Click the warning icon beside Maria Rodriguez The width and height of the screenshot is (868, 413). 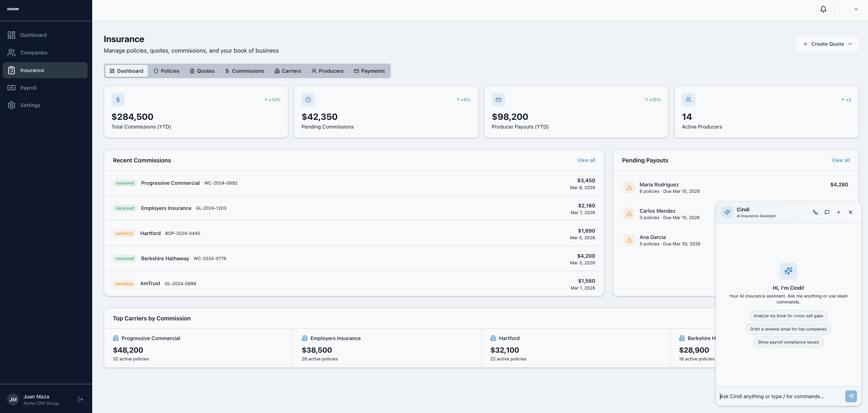point(629,188)
